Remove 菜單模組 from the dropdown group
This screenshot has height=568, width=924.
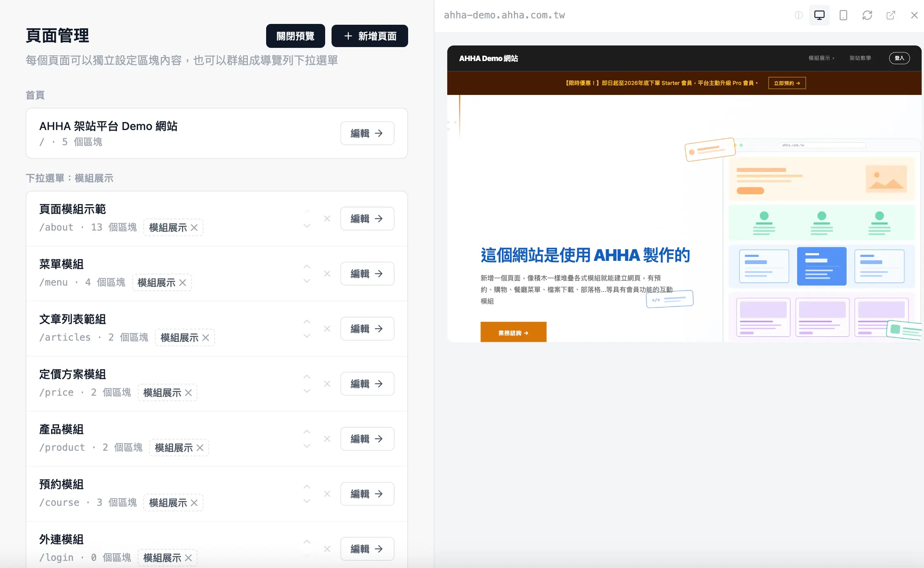[327, 273]
